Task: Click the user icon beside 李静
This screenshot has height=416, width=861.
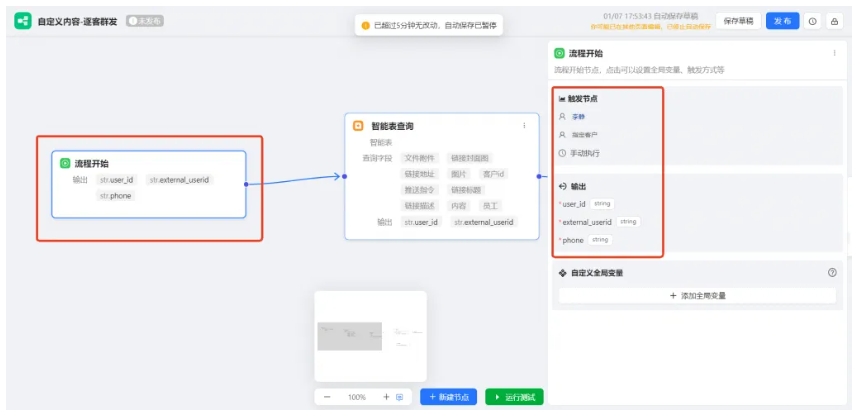Action: click(562, 116)
